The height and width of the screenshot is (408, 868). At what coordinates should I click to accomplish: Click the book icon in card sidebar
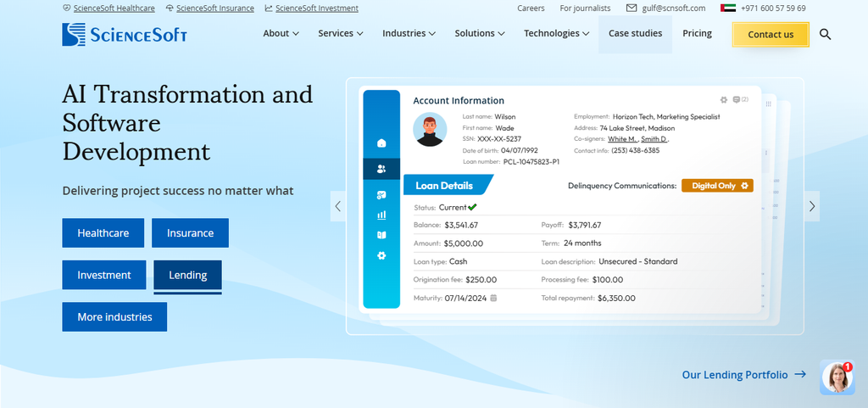click(x=381, y=235)
